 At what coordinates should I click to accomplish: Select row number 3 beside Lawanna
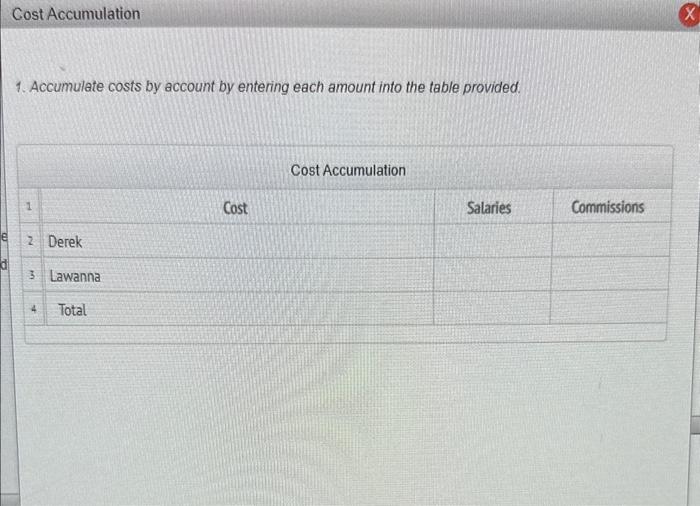[x=33, y=275]
